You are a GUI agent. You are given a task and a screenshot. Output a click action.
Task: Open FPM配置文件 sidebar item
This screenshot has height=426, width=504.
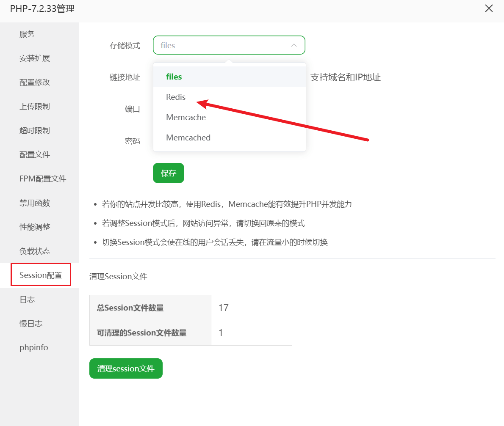[43, 179]
